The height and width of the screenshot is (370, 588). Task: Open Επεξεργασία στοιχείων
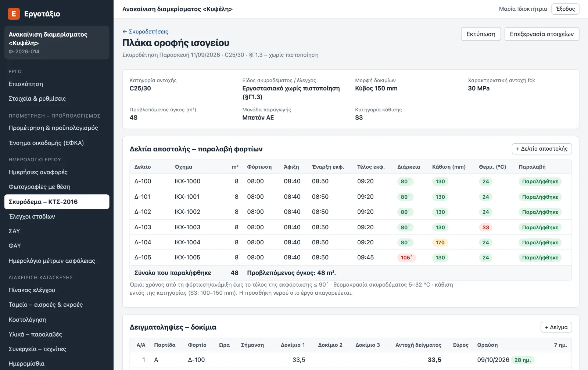coord(542,34)
